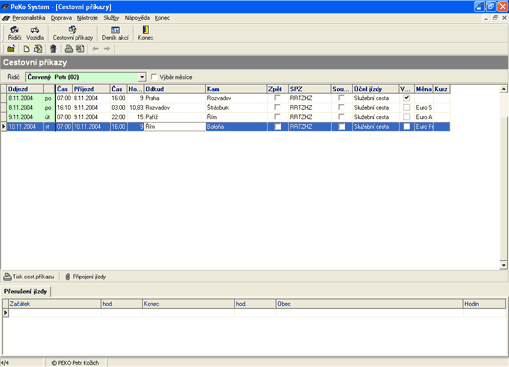Viewport: 509px width, 367px height.
Task: Open the Řidič dropdown arrow
Action: click(x=142, y=77)
